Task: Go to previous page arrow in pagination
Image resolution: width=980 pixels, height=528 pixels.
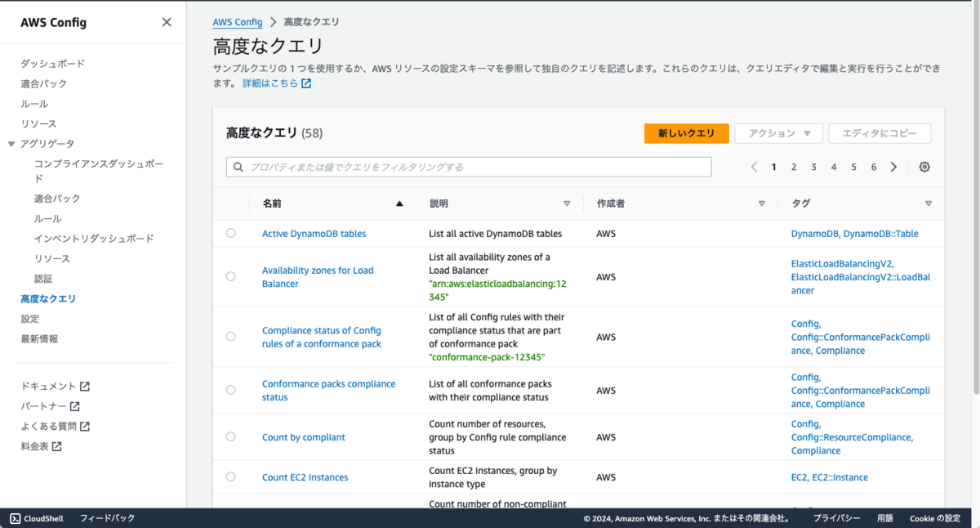Action: pyautogui.click(x=754, y=167)
